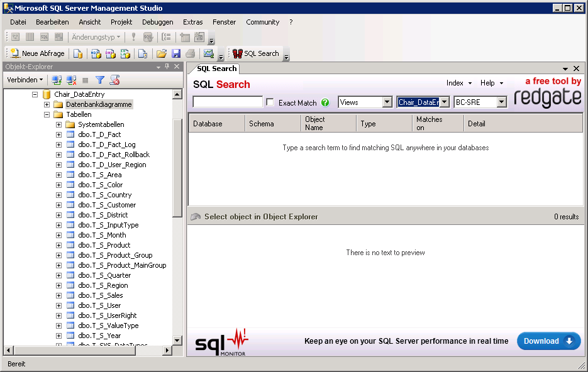The image size is (588, 372).
Task: Click the MDX query icon
Action: (x=96, y=53)
